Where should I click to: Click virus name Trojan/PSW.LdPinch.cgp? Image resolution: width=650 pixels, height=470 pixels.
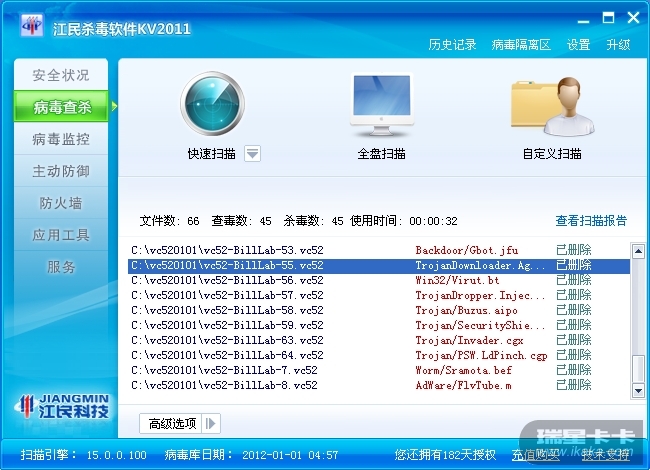point(481,355)
